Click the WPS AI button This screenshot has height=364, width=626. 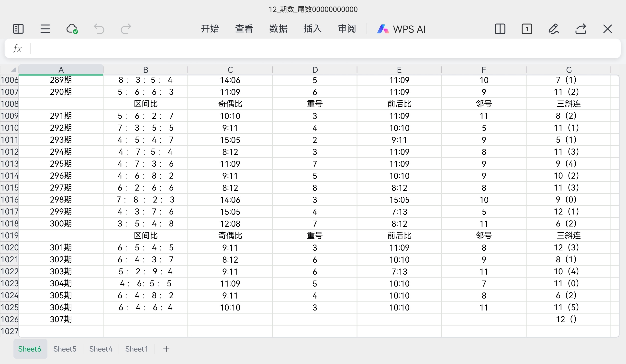point(401,29)
